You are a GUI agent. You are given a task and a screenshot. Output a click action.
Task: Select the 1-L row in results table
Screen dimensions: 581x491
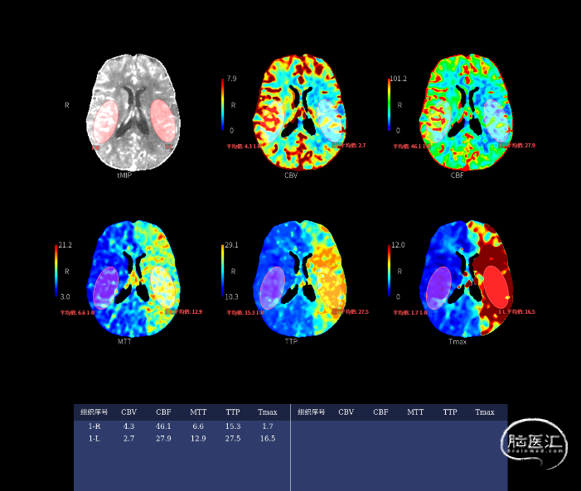(x=182, y=438)
